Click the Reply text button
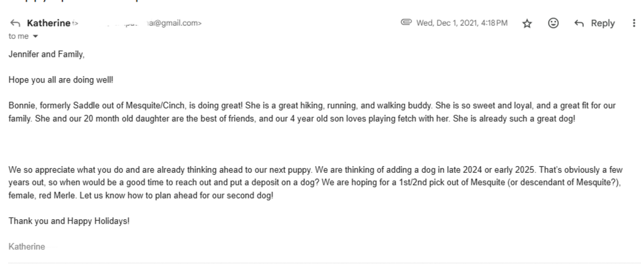The image size is (644, 266). coord(603,23)
